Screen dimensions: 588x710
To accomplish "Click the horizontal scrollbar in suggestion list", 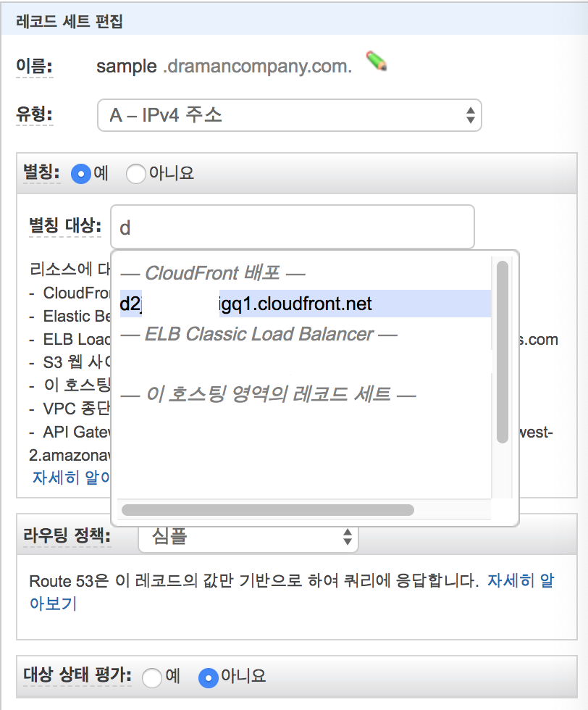I will click(x=268, y=510).
